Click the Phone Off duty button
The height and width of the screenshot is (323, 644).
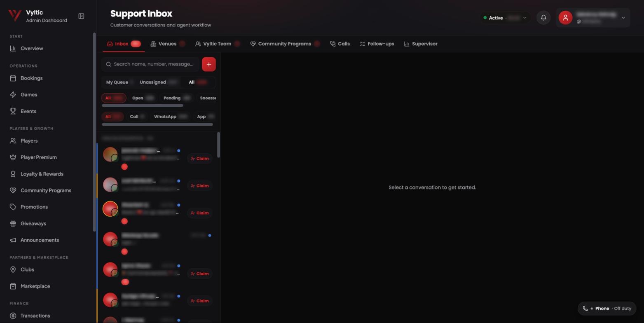pos(607,308)
